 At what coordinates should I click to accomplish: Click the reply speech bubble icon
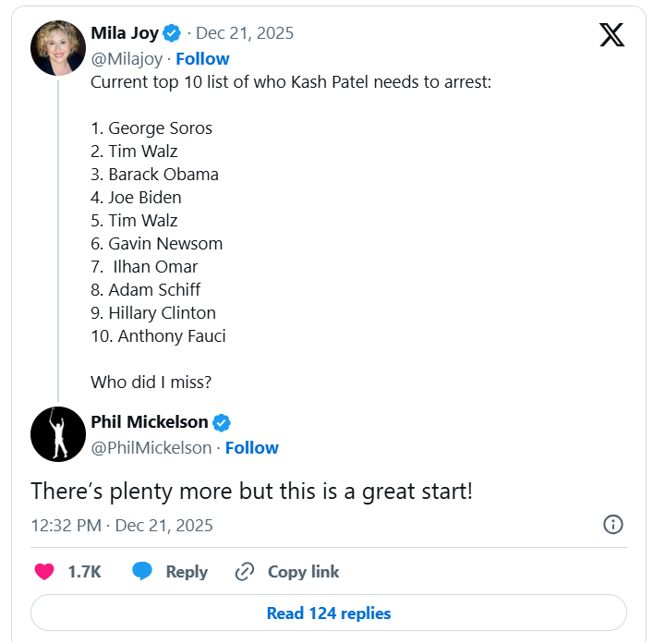(142, 572)
